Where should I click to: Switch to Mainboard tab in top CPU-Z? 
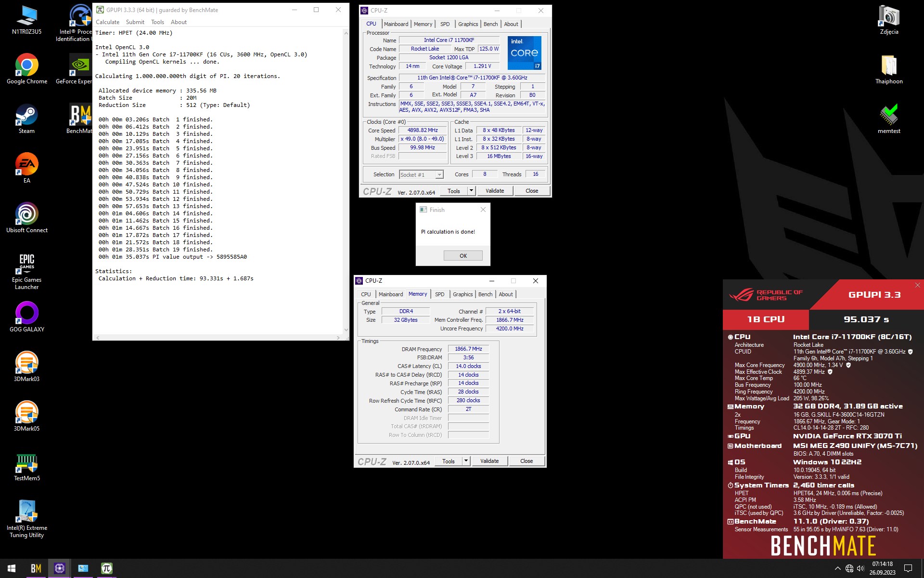[x=396, y=24]
